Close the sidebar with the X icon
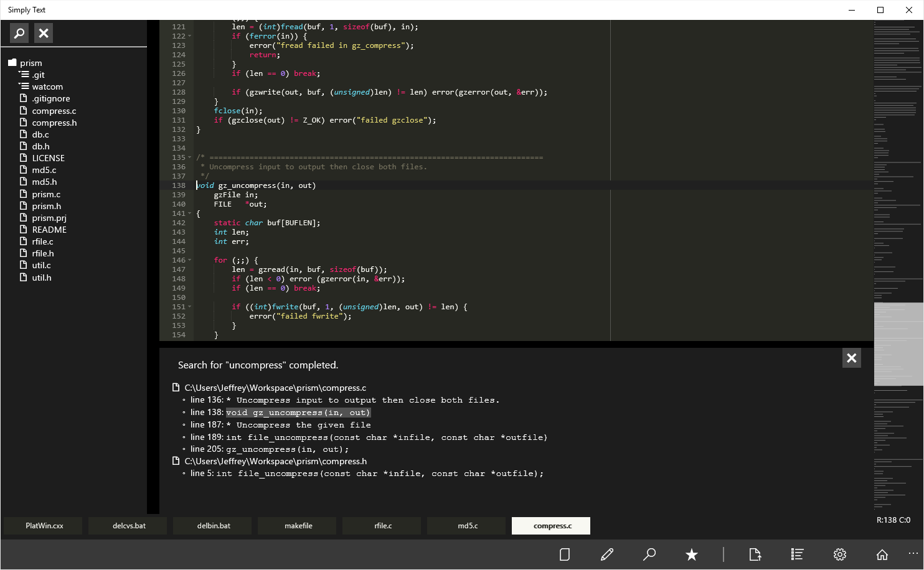The width and height of the screenshot is (924, 570). pyautogui.click(x=44, y=33)
